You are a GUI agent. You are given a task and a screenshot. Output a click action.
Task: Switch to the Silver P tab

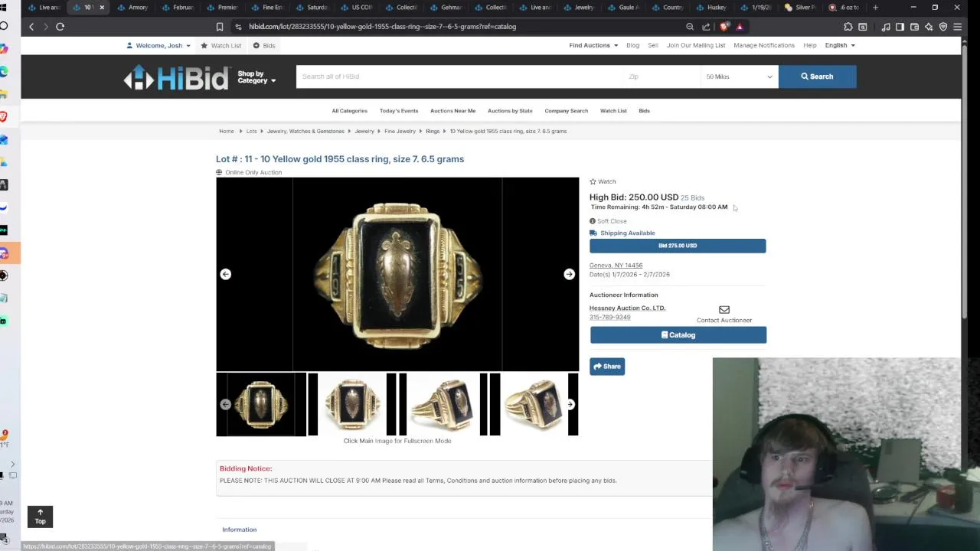pos(801,8)
